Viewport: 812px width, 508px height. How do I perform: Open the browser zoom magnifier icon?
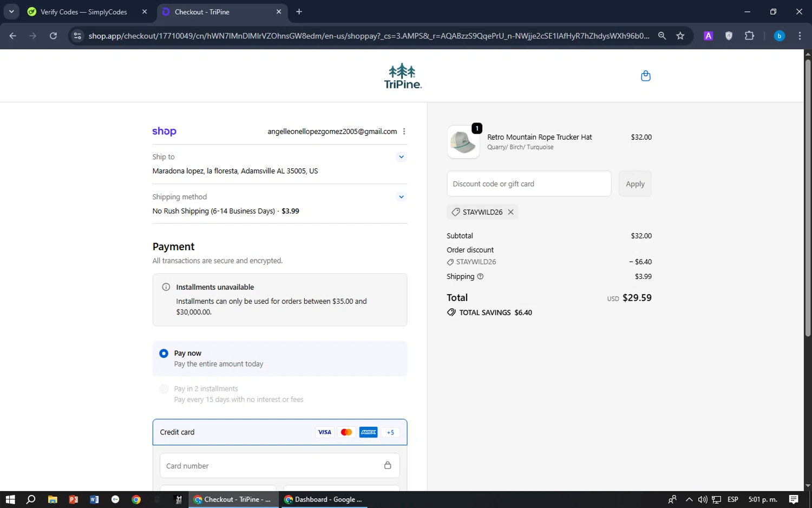(662, 36)
